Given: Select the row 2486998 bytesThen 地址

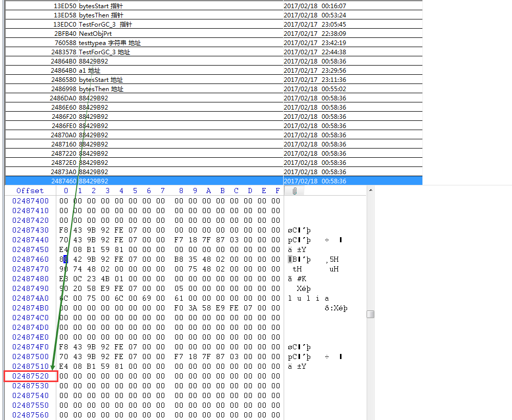Looking at the screenshot, I should pyautogui.click(x=214, y=89).
